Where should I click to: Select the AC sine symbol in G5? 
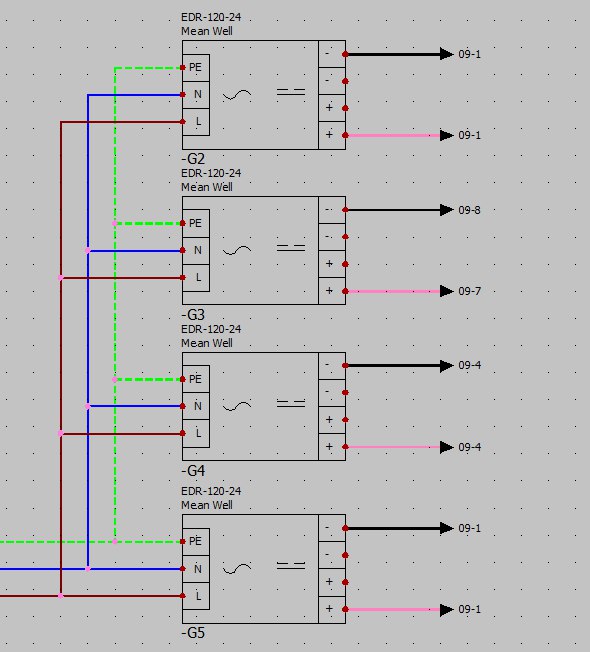click(x=237, y=568)
